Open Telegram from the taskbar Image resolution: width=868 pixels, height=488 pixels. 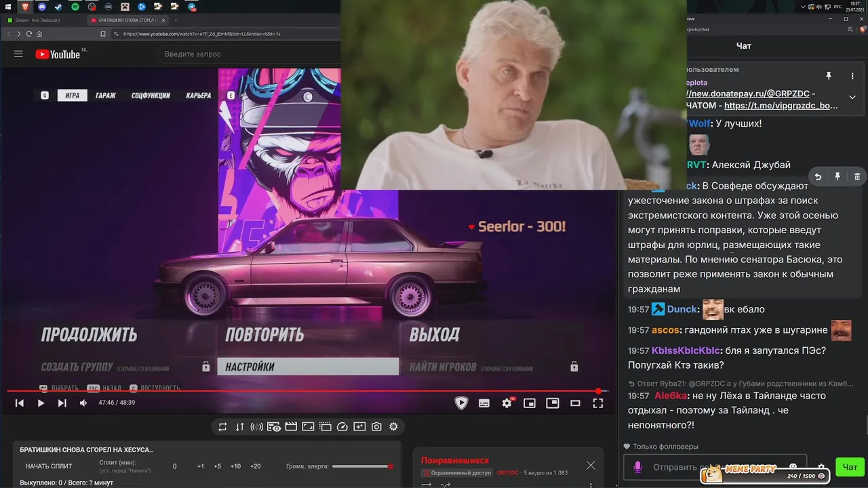[192, 6]
